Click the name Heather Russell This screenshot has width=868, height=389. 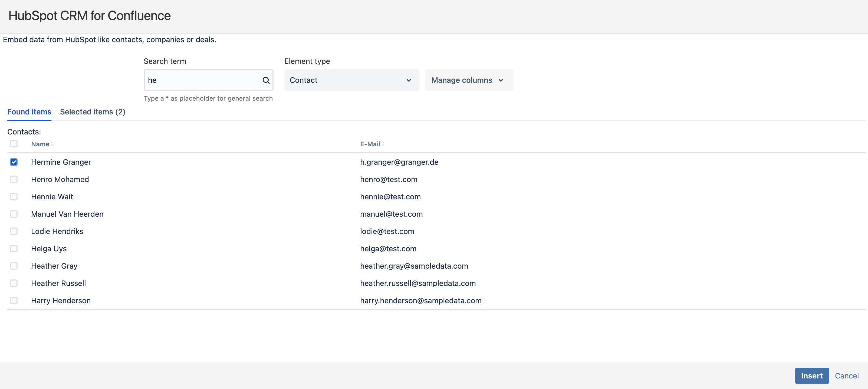[58, 283]
